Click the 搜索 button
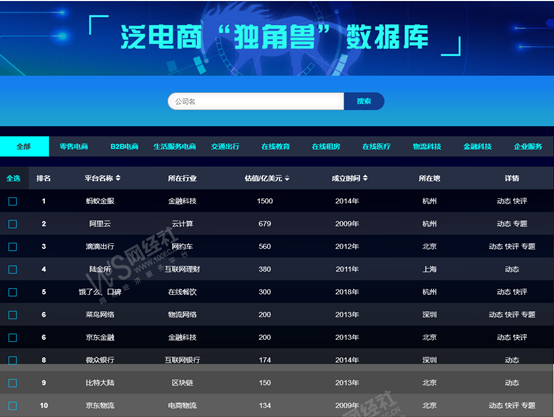554x417 pixels. click(364, 101)
